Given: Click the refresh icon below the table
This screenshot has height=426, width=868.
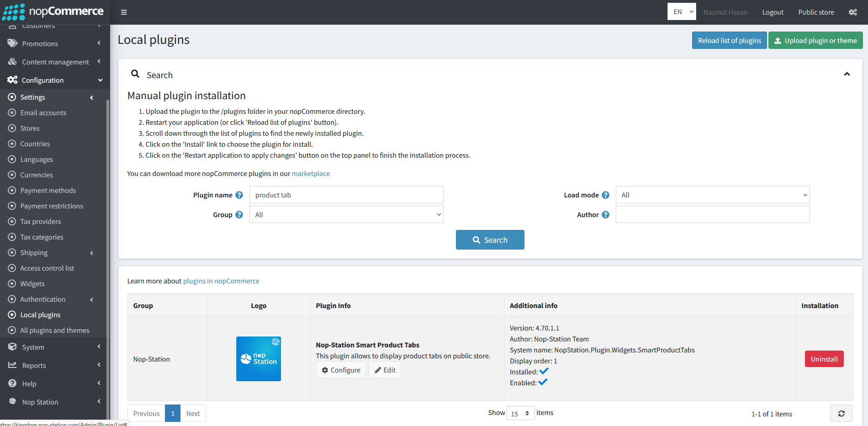Looking at the screenshot, I should click(x=842, y=414).
